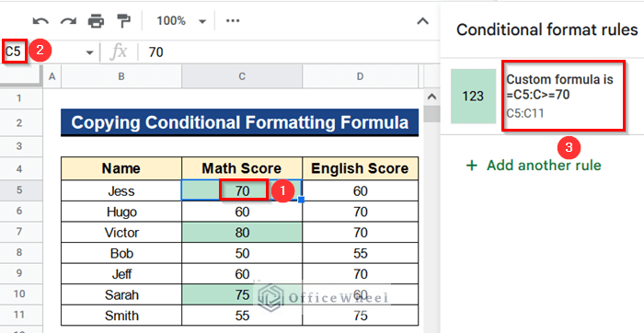Select row 4 header
The width and height of the screenshot is (644, 333).
20,168
